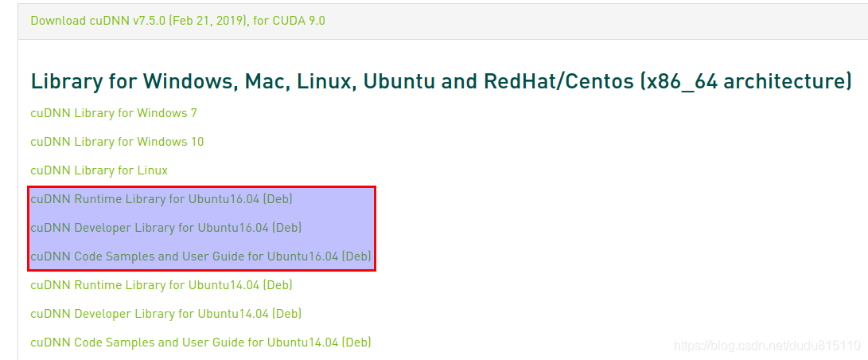Click the Library for Windows, Mac, Linux heading
Screen dimensions: 868x360
click(x=442, y=82)
